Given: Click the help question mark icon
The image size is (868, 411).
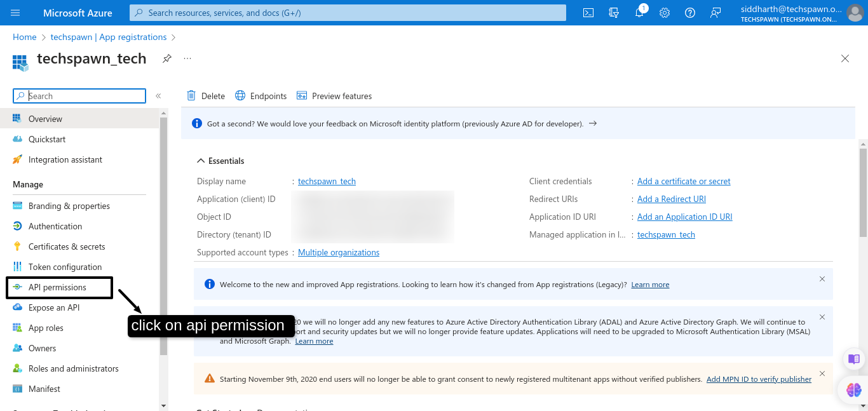Looking at the screenshot, I should pyautogui.click(x=690, y=13).
